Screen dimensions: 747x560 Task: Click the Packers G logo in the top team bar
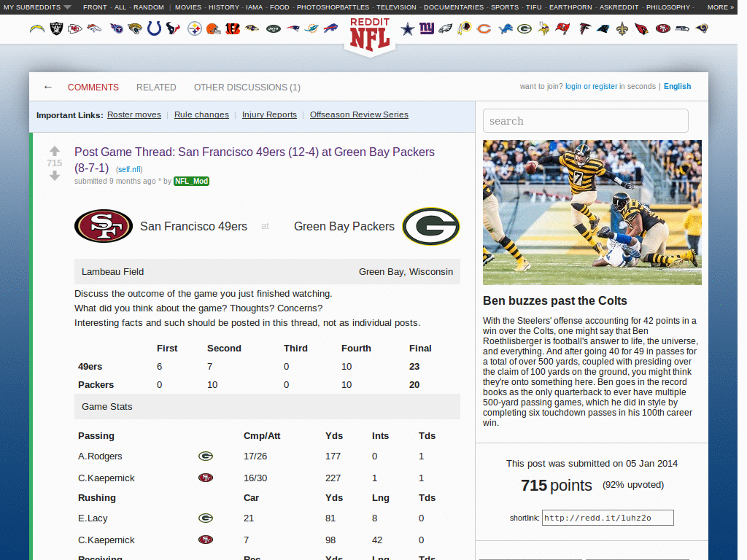(x=525, y=29)
